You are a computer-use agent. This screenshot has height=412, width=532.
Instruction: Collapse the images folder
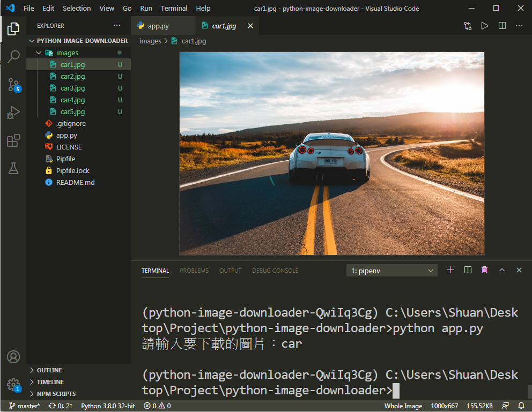tap(38, 53)
